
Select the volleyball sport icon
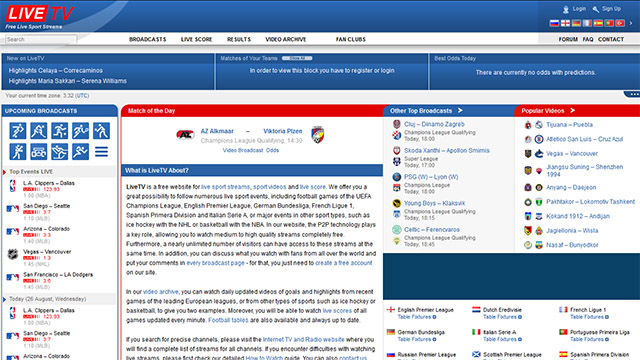101,131
